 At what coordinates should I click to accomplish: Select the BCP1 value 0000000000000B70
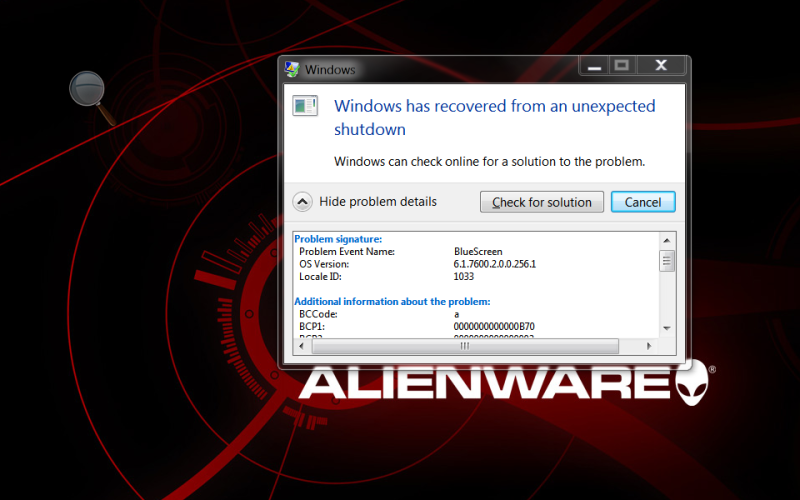(x=494, y=327)
